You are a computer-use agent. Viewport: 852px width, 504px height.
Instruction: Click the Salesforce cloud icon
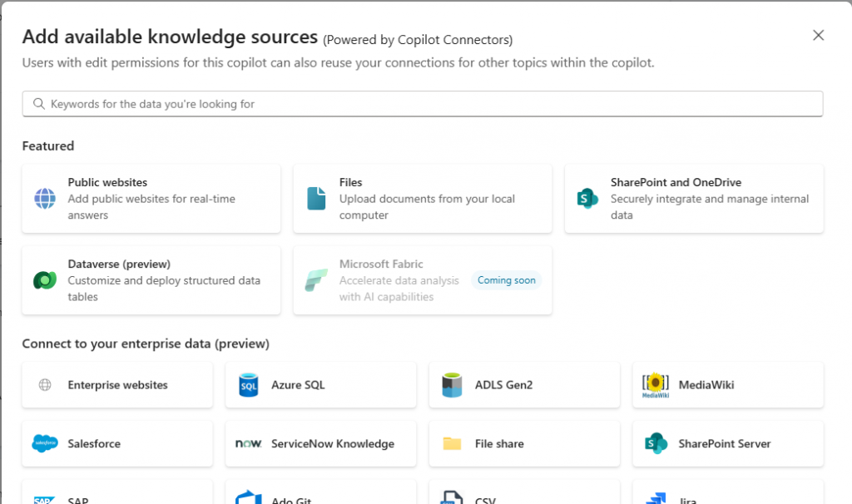coord(45,443)
